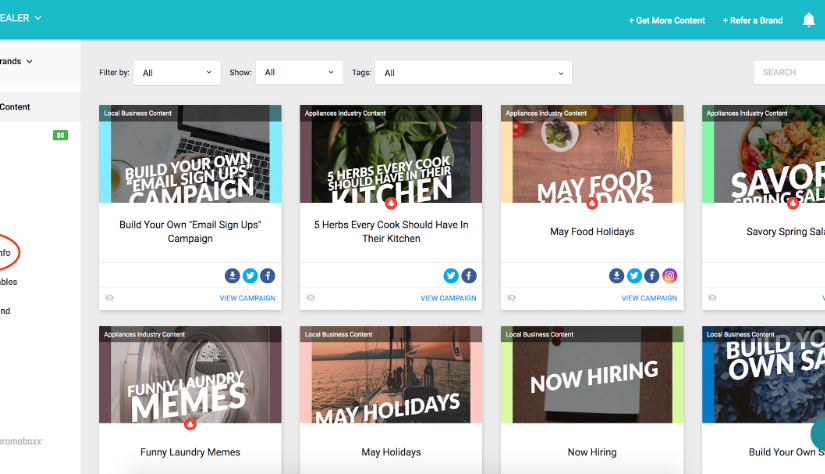Click the green $0 badge in sidebar
This screenshot has height=474, width=825.
tap(61, 135)
